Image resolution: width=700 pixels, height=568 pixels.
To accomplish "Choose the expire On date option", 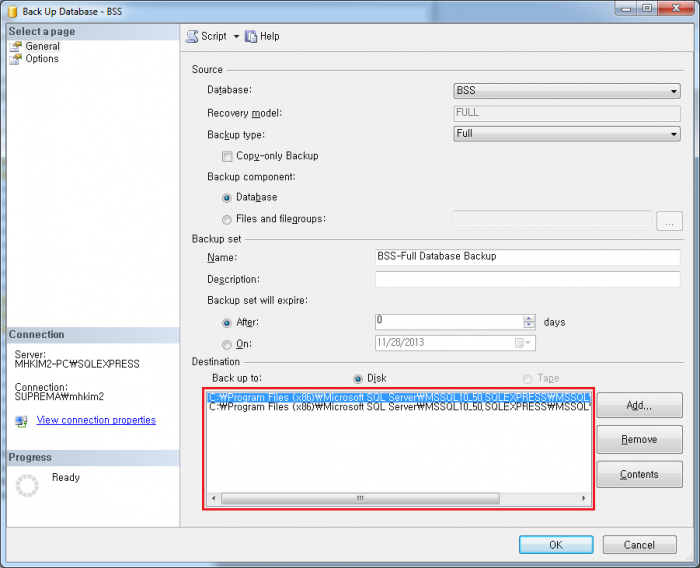I will click(227, 344).
